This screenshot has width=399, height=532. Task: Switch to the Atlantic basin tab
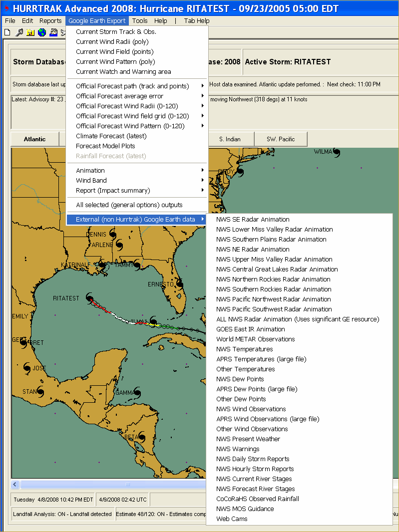[35, 139]
